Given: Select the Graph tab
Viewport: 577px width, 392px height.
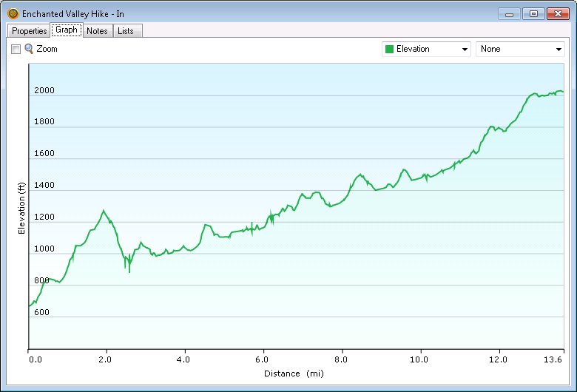Looking at the screenshot, I should coord(67,30).
